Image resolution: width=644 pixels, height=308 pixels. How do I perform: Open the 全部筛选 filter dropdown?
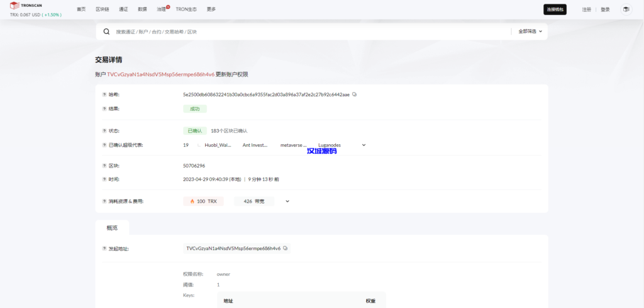coord(530,31)
